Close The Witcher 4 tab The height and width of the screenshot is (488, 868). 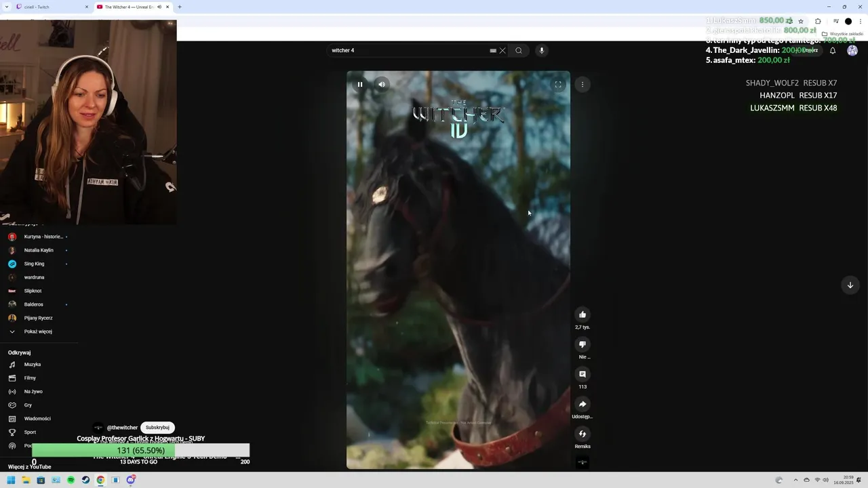click(167, 7)
